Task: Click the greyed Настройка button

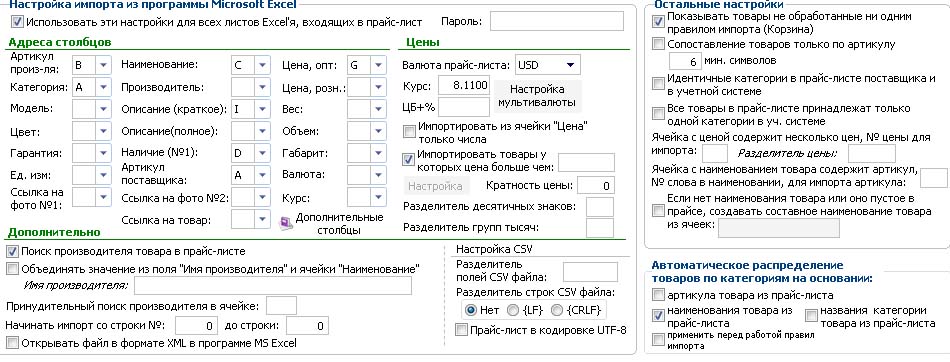Action: [x=436, y=186]
